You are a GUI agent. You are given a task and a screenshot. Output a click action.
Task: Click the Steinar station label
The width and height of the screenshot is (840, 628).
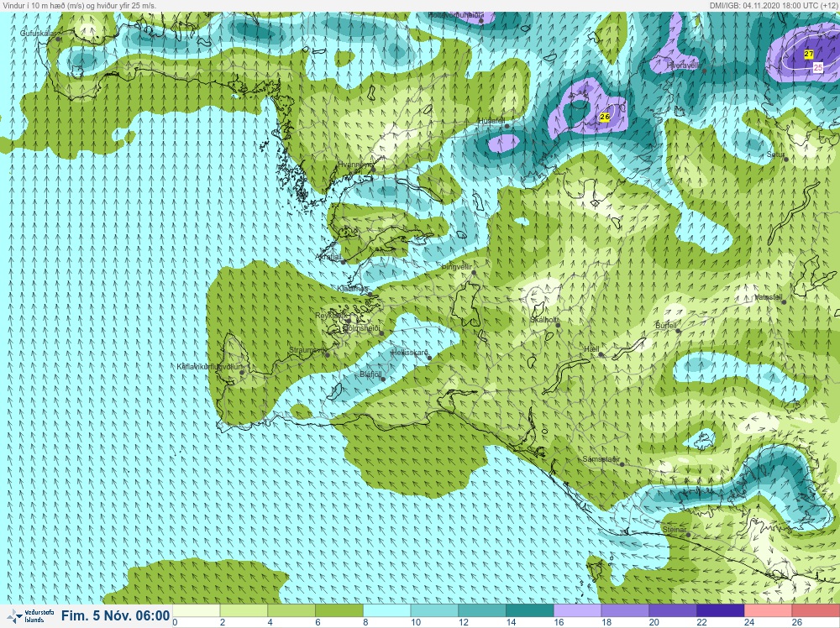pos(674,530)
